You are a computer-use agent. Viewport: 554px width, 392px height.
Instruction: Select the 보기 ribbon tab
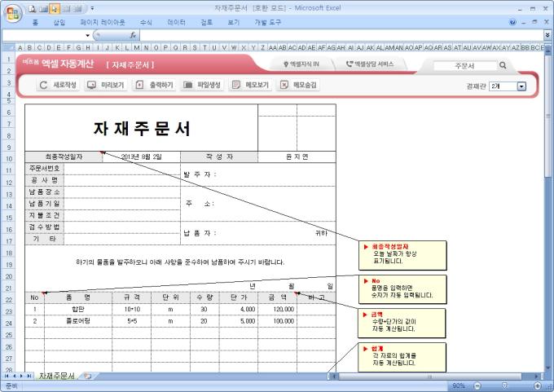(233, 22)
